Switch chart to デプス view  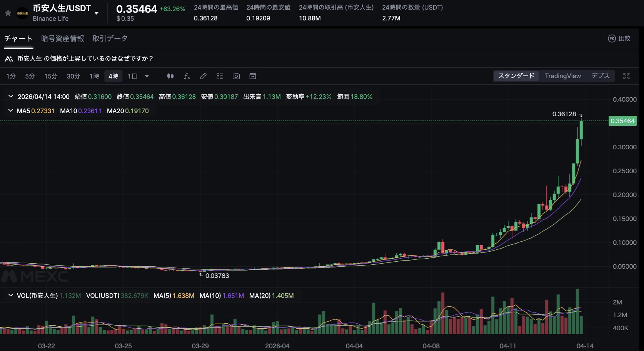(601, 76)
